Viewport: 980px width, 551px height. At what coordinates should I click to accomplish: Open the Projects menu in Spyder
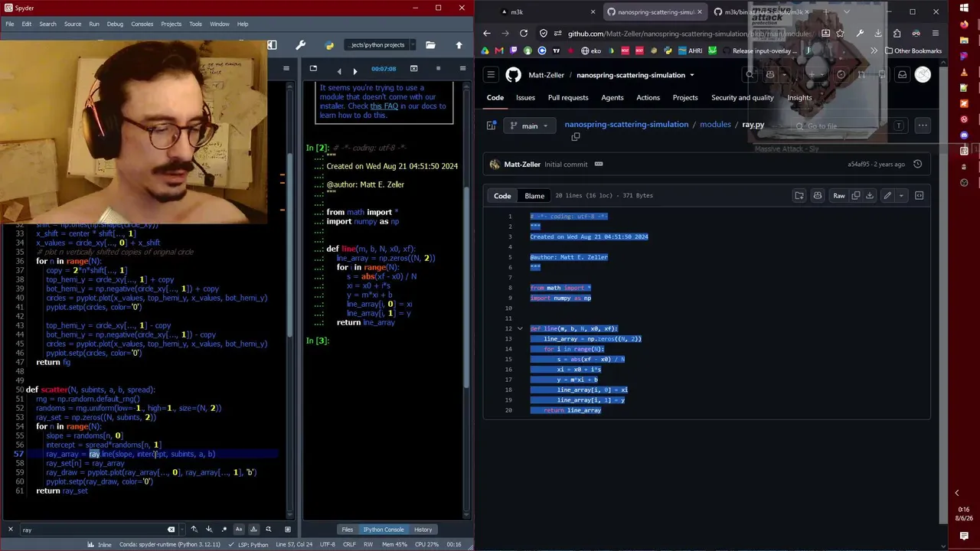[x=171, y=24]
